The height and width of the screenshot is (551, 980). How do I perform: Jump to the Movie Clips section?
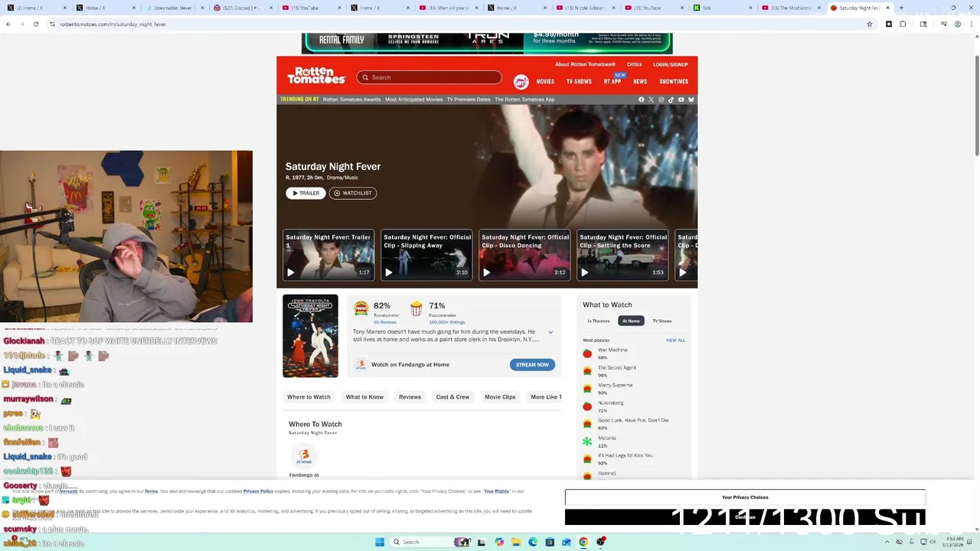500,397
